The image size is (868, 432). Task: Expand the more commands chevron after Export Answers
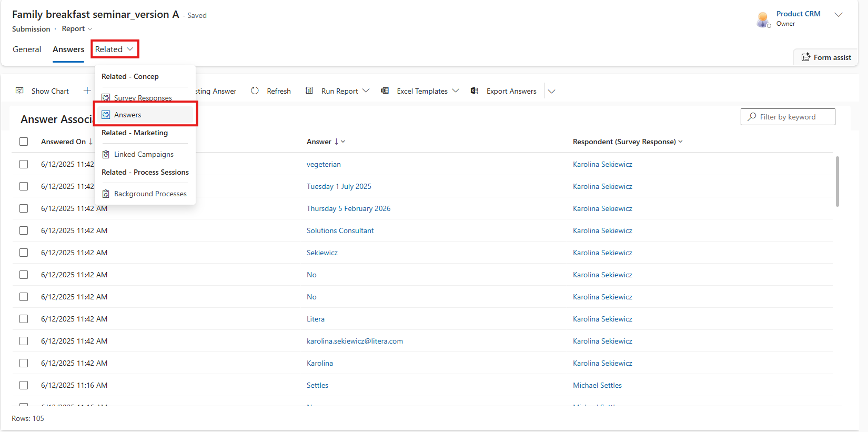(x=551, y=91)
